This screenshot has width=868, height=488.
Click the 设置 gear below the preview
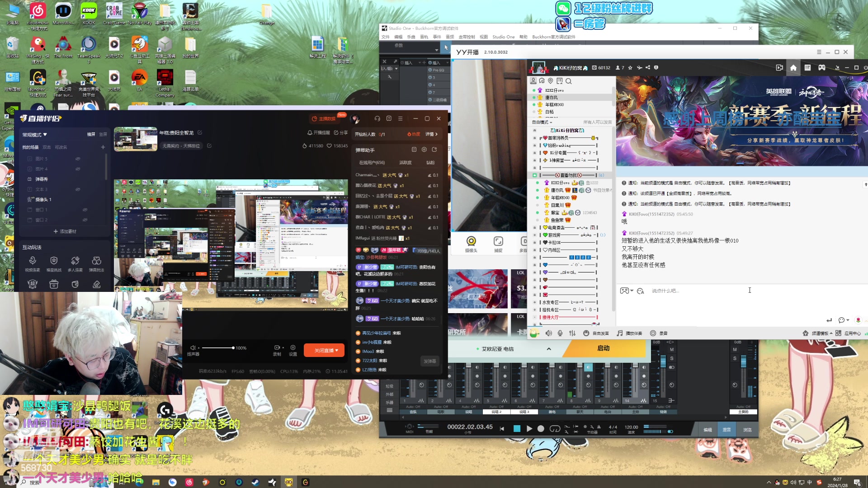pyautogui.click(x=293, y=350)
